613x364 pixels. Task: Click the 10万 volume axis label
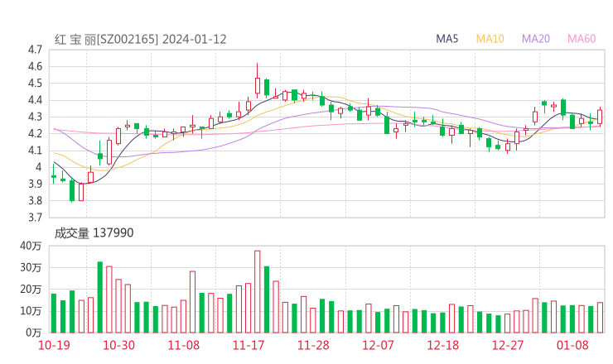coord(31,311)
